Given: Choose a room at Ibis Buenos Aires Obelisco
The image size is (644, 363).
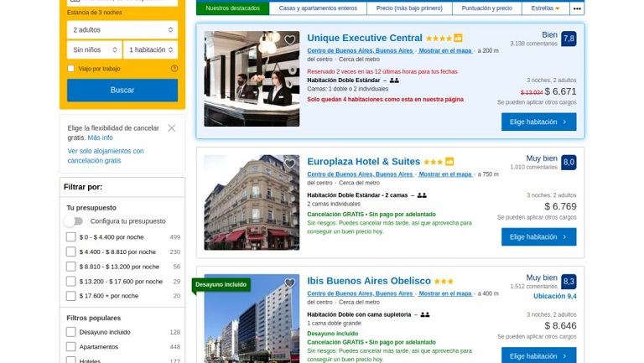Looking at the screenshot, I should [539, 355].
